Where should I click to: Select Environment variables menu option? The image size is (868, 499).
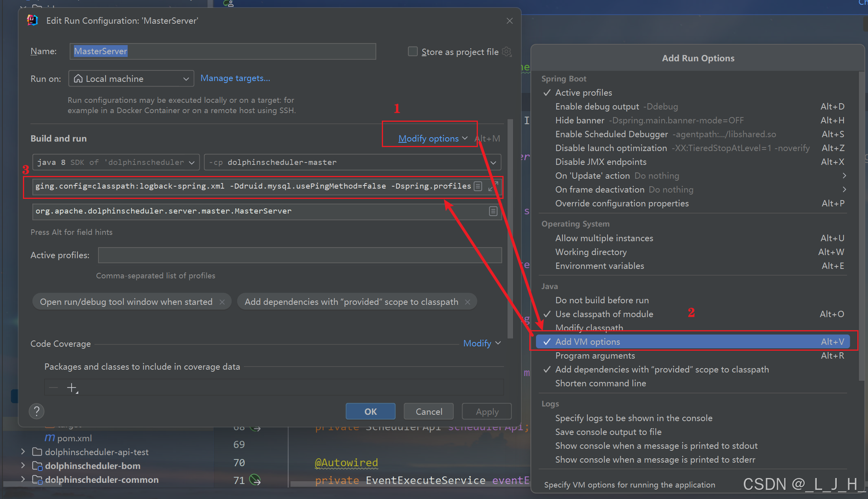(x=599, y=266)
